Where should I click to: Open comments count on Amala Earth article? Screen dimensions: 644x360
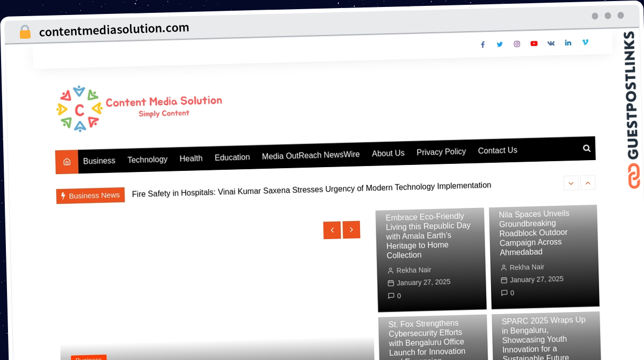(394, 296)
